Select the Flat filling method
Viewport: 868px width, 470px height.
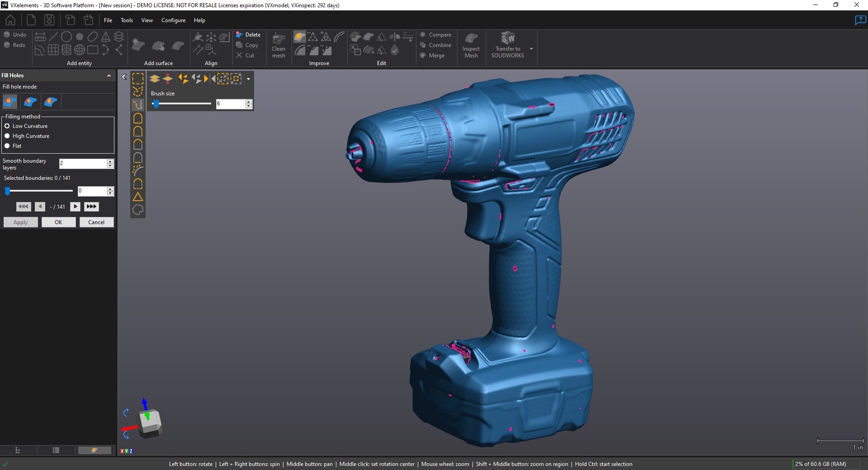7,146
